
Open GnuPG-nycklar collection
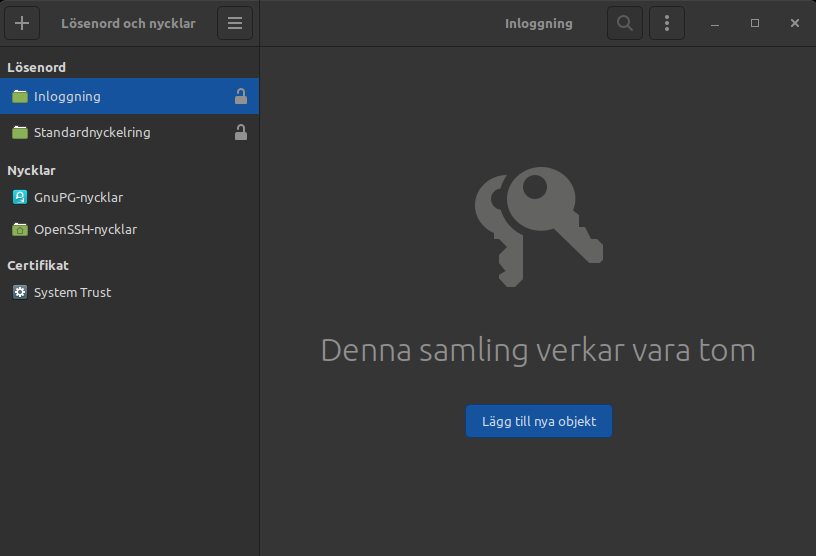pyautogui.click(x=78, y=198)
